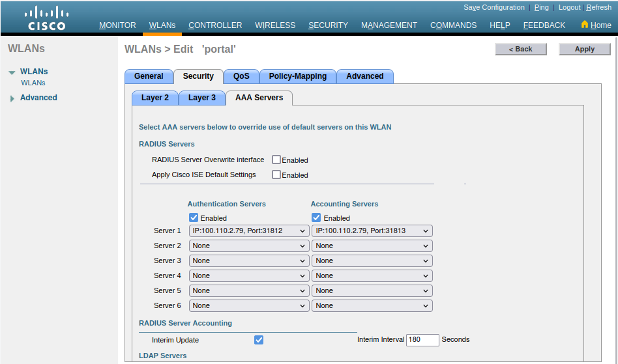The width and height of the screenshot is (618, 364).
Task: Click the Back button
Action: coord(520,49)
